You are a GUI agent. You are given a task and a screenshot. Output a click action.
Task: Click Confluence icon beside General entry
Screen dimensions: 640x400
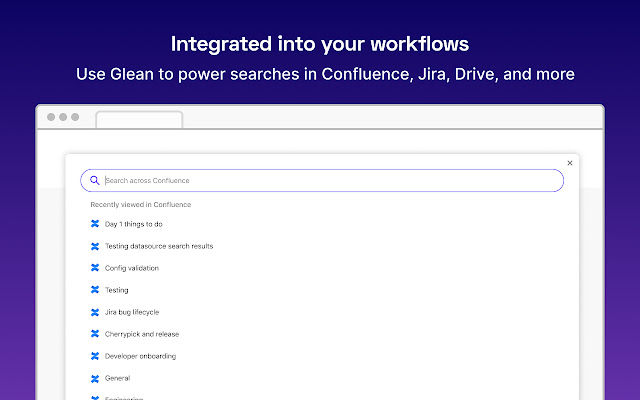click(95, 378)
